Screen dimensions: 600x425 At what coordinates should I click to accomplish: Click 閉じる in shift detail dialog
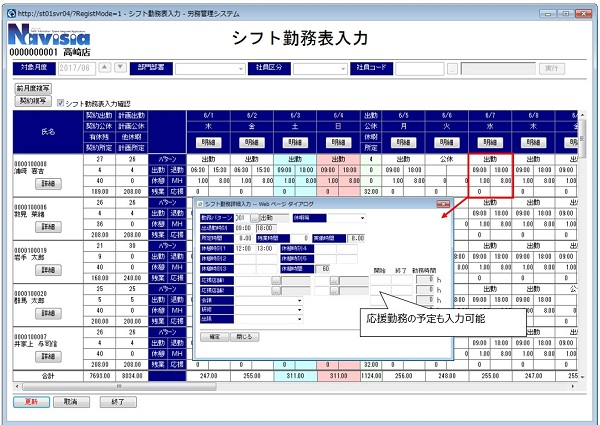245,337
